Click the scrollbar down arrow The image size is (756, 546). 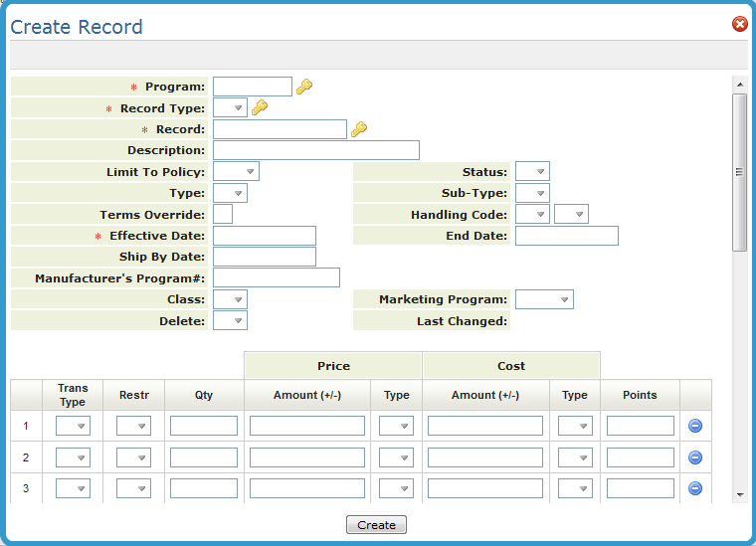tap(739, 494)
